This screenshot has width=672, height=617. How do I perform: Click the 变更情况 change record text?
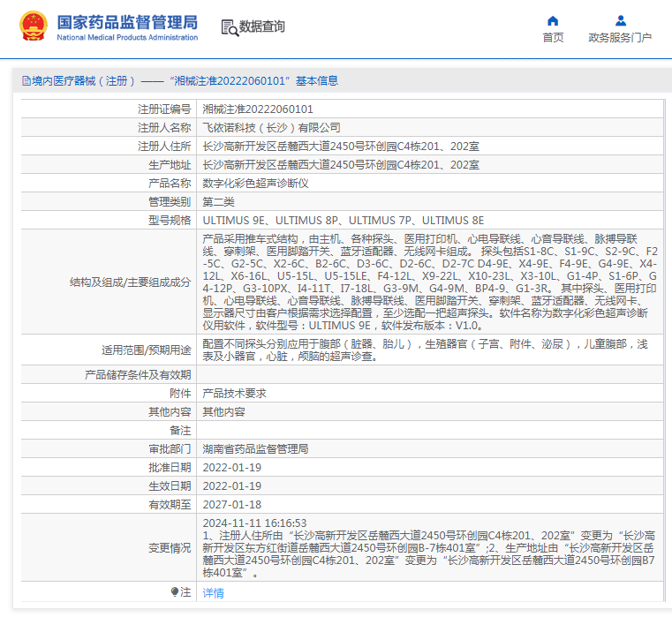[428, 547]
